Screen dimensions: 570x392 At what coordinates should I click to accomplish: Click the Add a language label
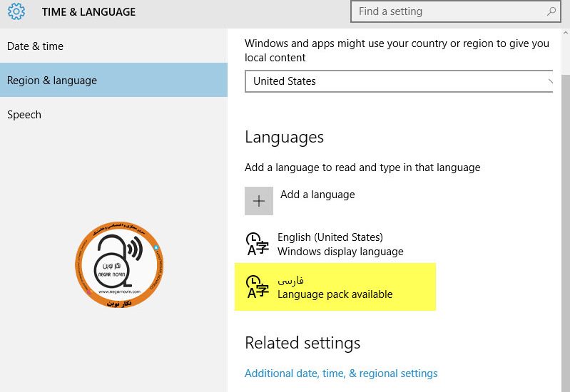pos(317,195)
